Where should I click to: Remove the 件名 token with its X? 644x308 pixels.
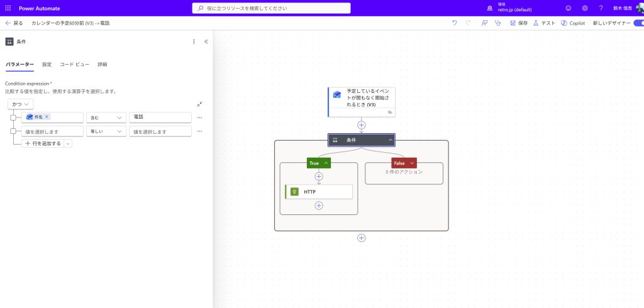(47, 117)
